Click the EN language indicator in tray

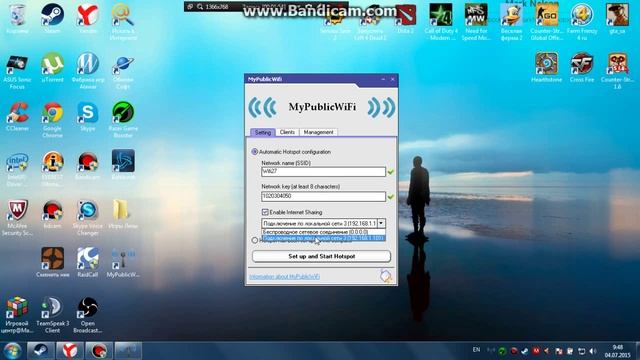[476, 350]
